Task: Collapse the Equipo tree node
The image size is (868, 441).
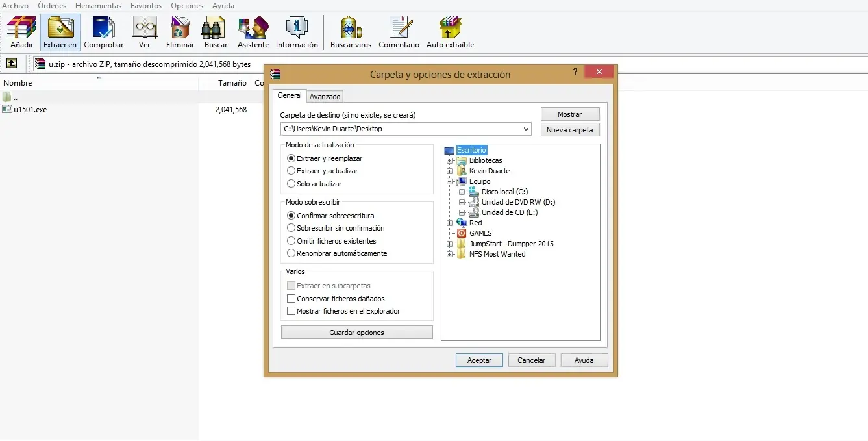Action: [x=449, y=182]
